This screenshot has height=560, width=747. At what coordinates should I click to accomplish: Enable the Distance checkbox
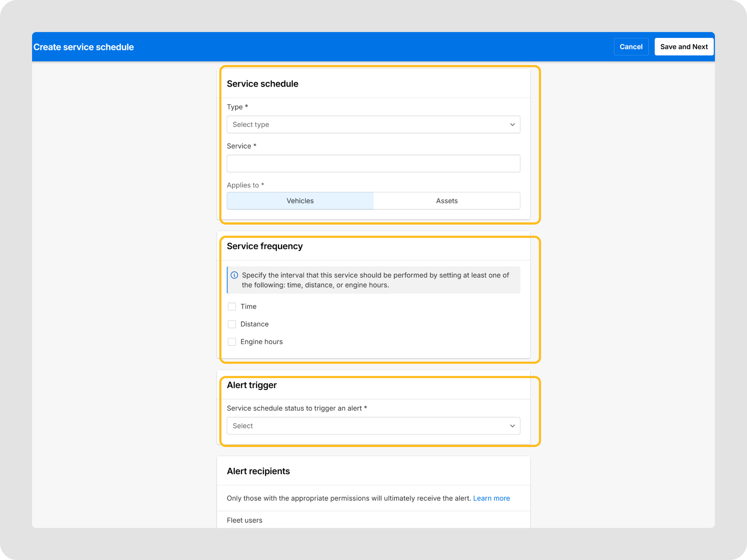[x=232, y=324]
